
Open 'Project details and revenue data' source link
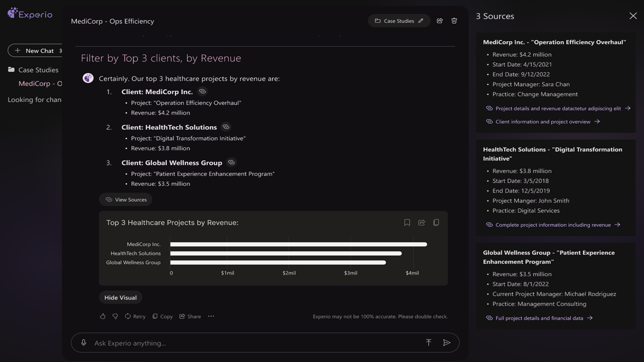(x=558, y=108)
